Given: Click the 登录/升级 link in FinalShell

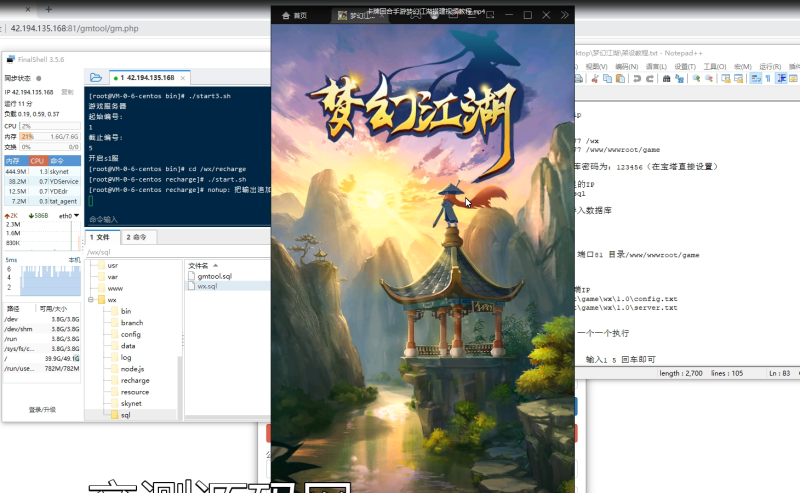Looking at the screenshot, I should point(42,410).
